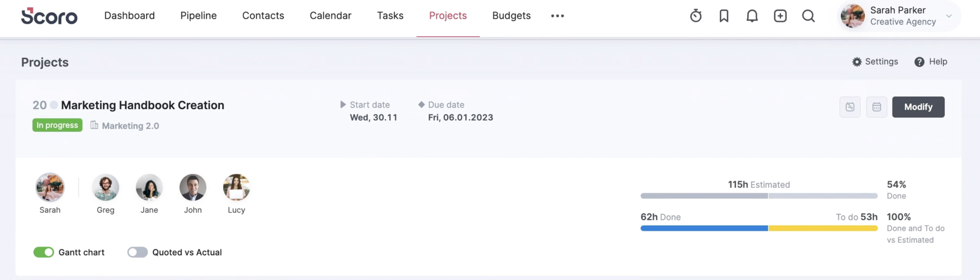Select Sarah's team member avatar
The height and width of the screenshot is (280, 980).
point(50,187)
